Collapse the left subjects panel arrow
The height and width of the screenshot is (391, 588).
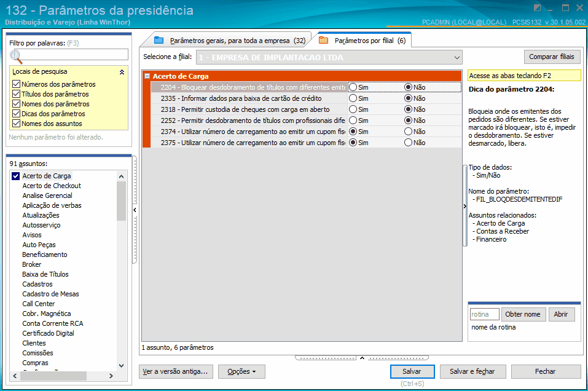click(x=135, y=210)
